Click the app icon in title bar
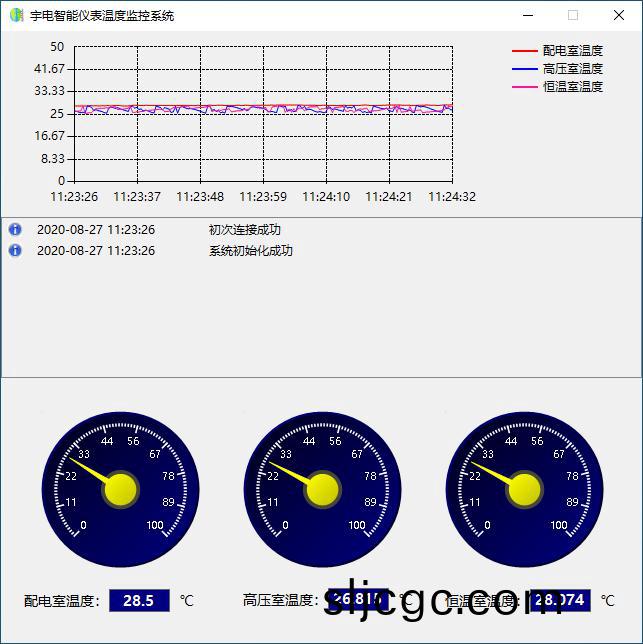The width and height of the screenshot is (643, 644). tap(16, 15)
